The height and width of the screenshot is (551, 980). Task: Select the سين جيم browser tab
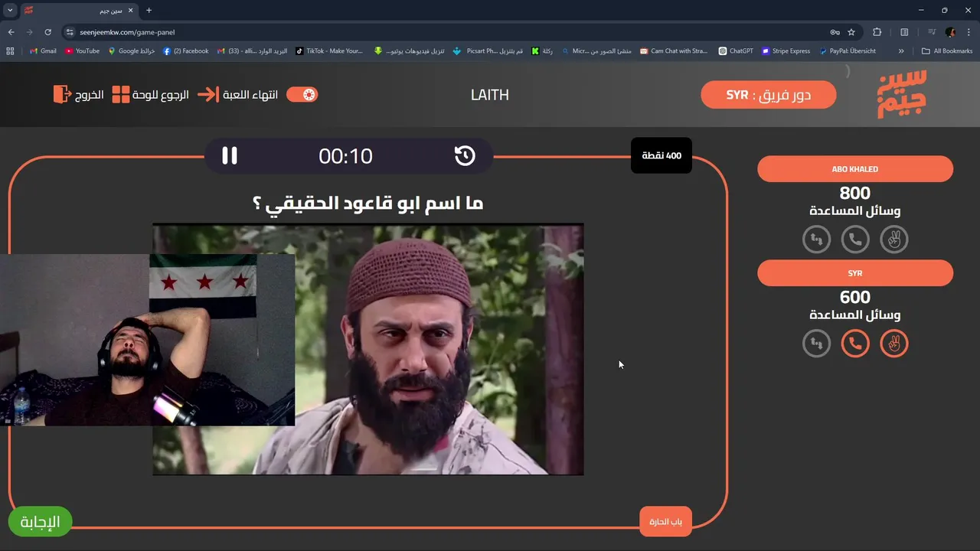pos(78,11)
